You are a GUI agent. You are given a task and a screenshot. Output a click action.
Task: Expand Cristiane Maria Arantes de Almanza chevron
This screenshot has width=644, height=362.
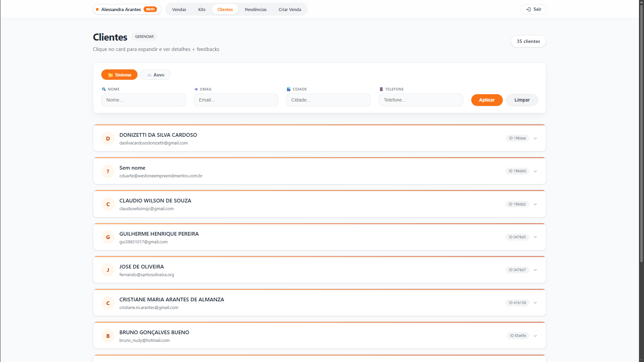coord(535,303)
